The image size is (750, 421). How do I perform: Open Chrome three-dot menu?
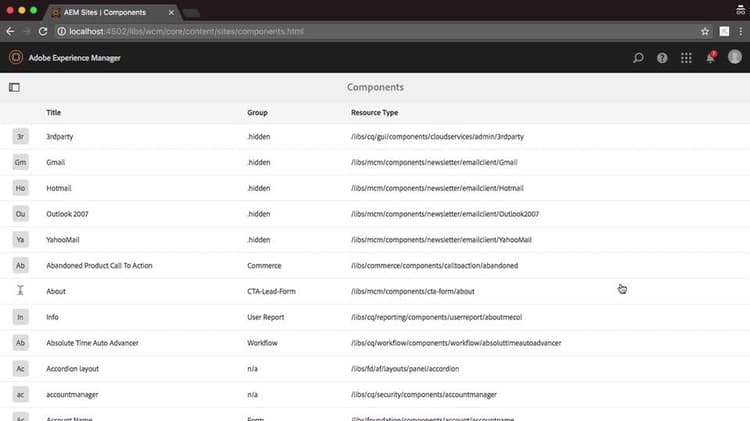pos(740,32)
